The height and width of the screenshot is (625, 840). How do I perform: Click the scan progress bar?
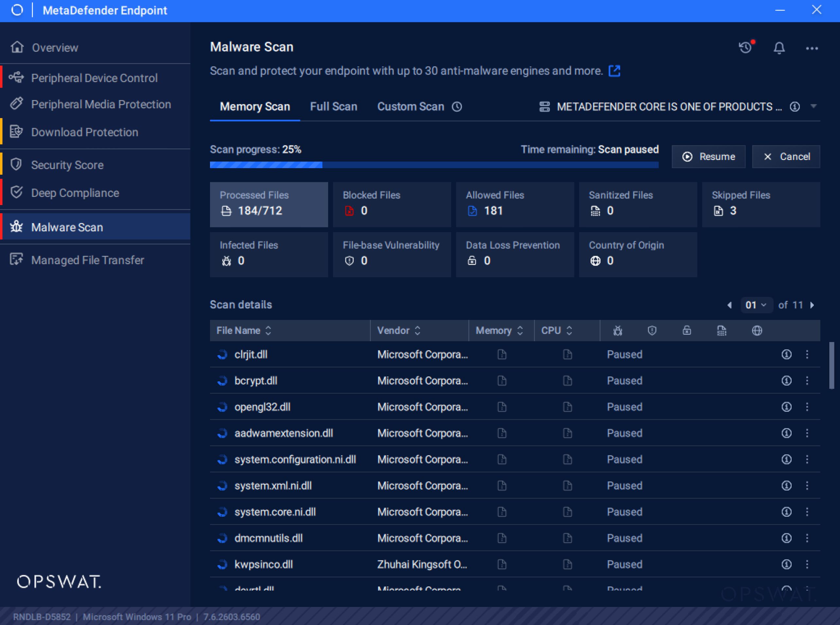pyautogui.click(x=434, y=165)
